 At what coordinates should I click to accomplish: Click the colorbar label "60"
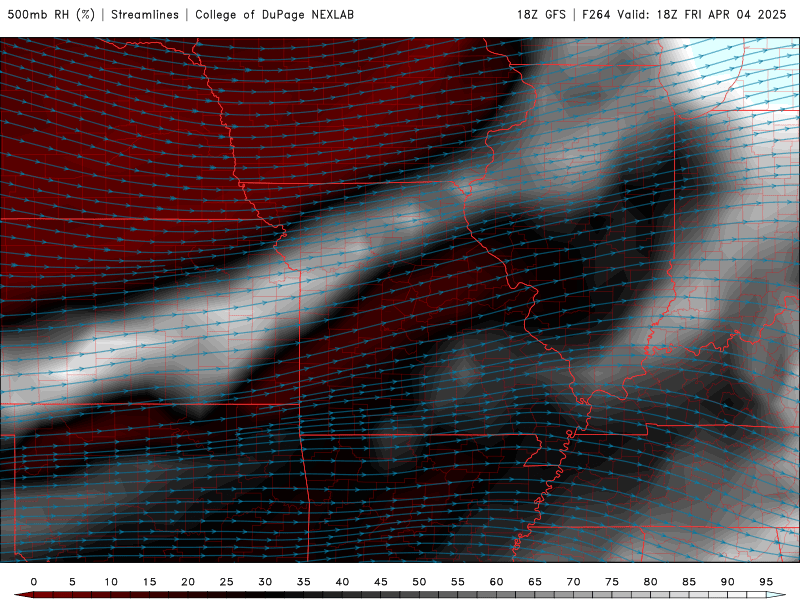[496, 582]
